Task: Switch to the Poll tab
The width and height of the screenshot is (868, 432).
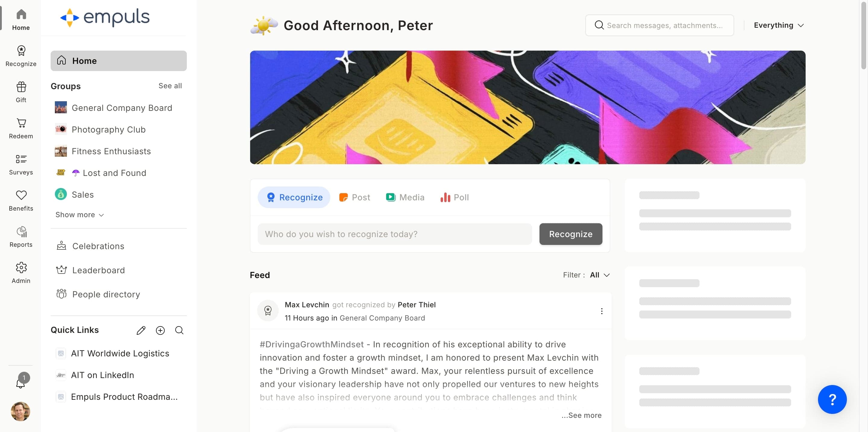Action: (x=454, y=197)
